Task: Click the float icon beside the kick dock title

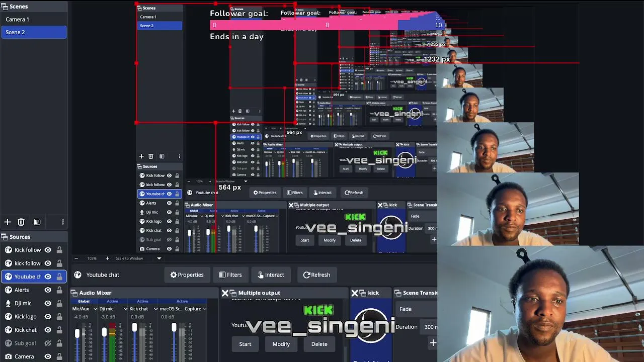Action: point(363,293)
